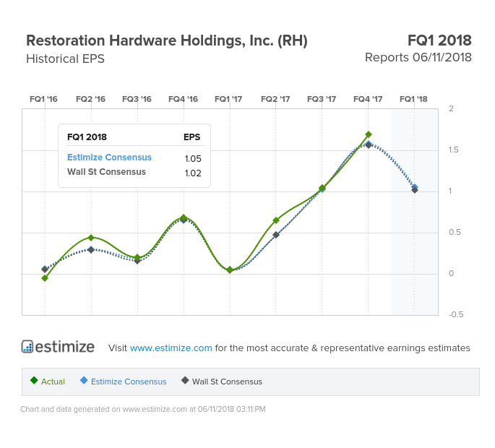Select the FQ4 '17 axis label
495x448 pixels.
pos(368,99)
